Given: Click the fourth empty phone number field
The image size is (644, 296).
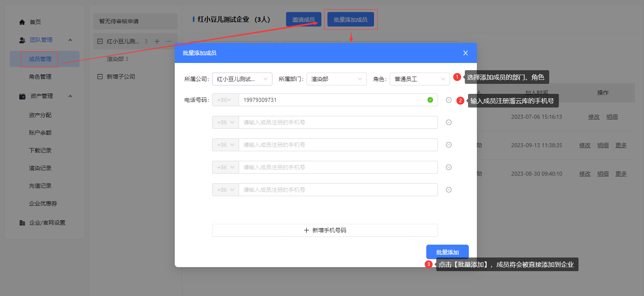Looking at the screenshot, I should click(x=338, y=167).
